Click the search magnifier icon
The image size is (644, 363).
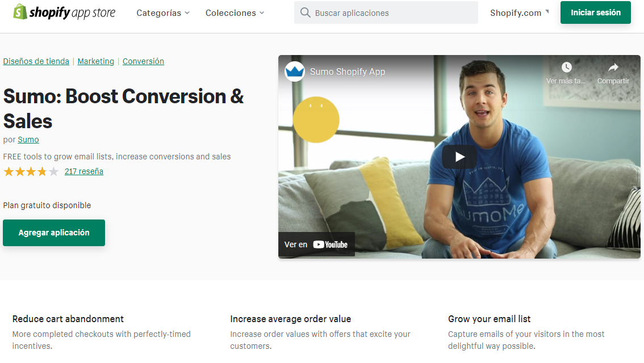click(305, 12)
